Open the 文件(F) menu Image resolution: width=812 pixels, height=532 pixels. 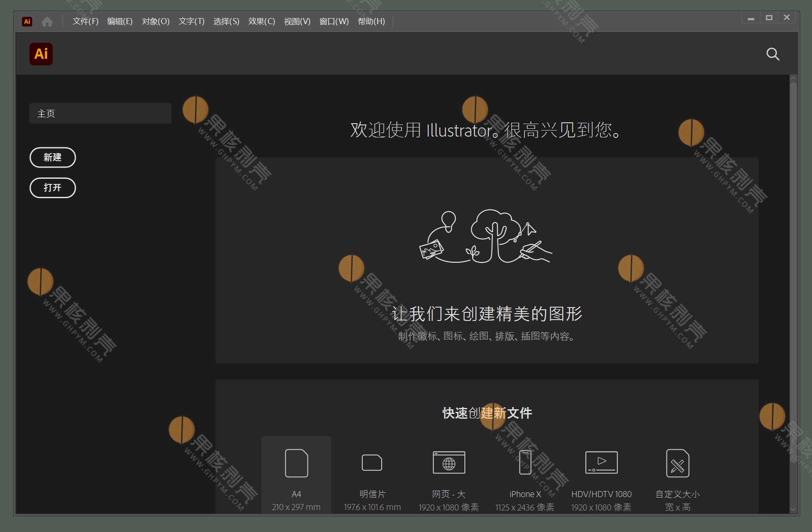[x=85, y=22]
